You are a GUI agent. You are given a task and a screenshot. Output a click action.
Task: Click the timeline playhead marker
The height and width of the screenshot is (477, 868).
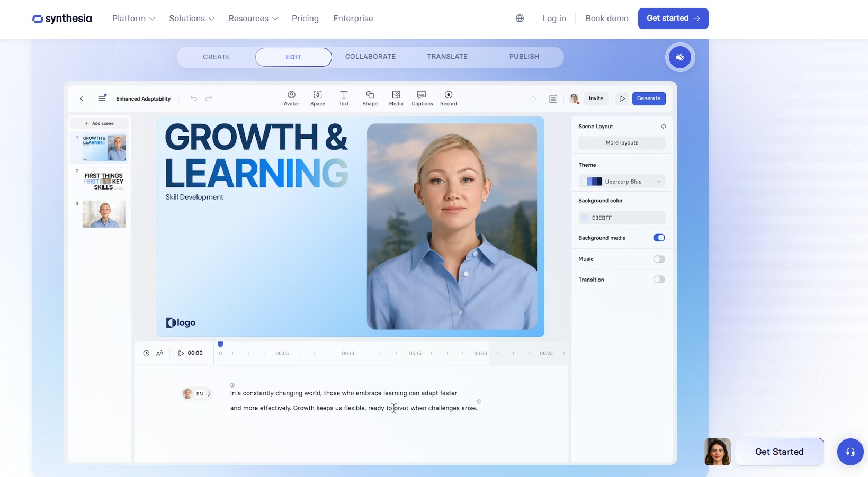tap(220, 345)
